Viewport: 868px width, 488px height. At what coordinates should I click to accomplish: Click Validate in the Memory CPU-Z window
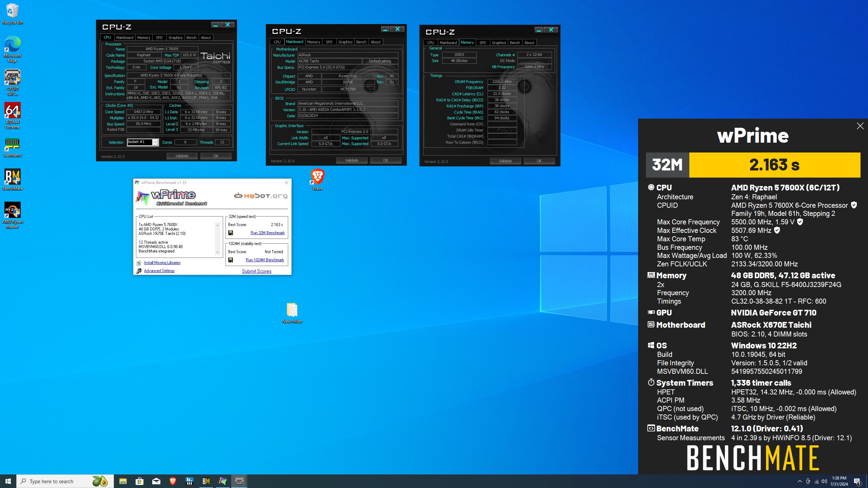click(x=505, y=161)
